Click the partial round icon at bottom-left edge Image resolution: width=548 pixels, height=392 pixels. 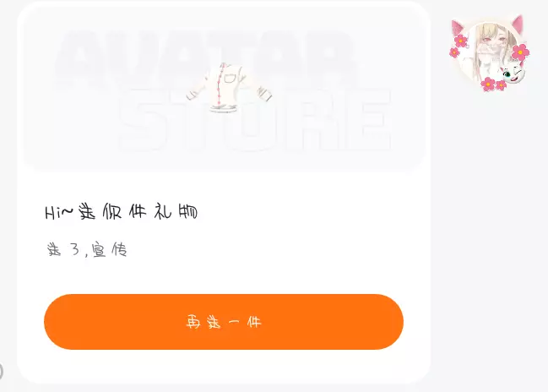[2, 372]
